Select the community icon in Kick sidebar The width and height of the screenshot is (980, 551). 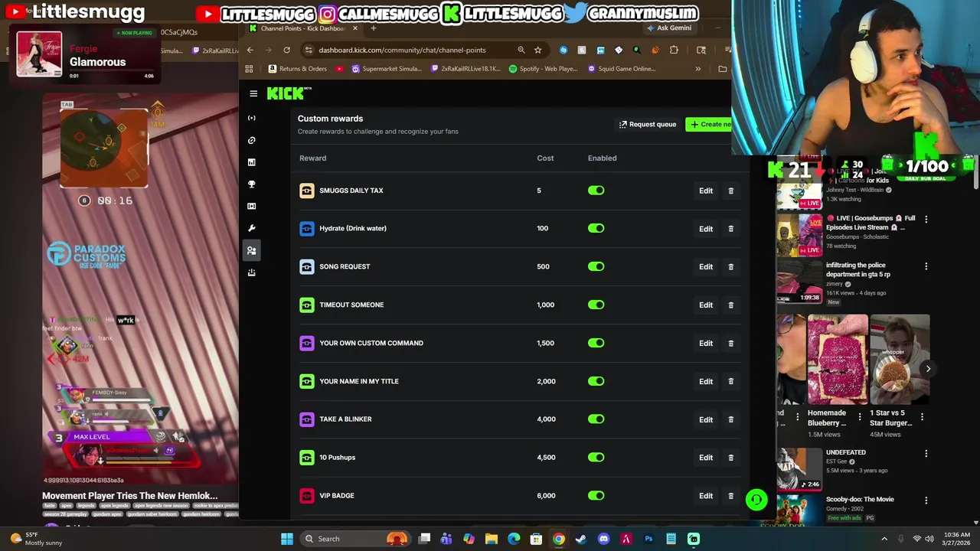[x=252, y=250]
